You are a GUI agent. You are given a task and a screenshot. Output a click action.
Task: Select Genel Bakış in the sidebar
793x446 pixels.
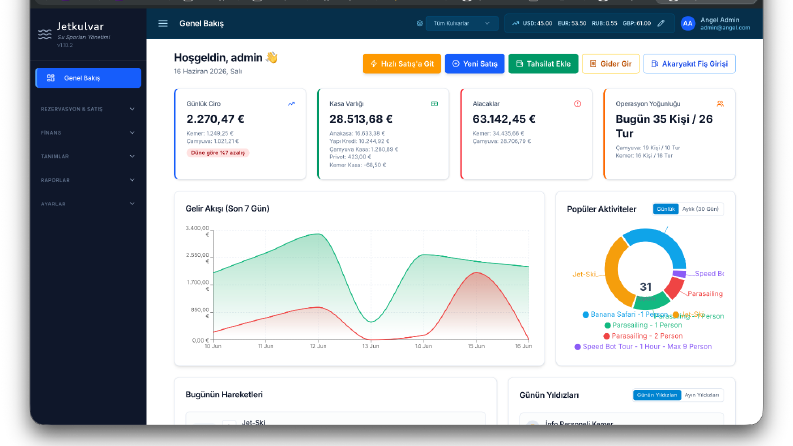88,78
